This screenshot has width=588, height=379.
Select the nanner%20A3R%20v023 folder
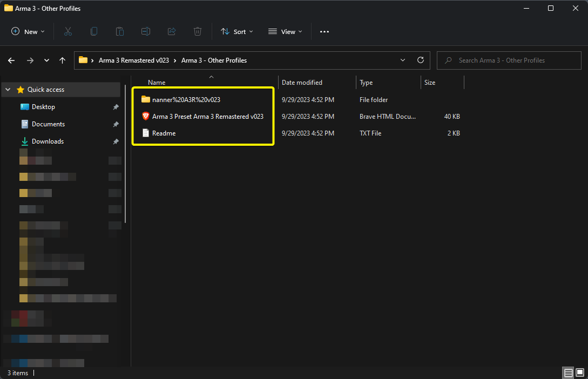pos(186,100)
